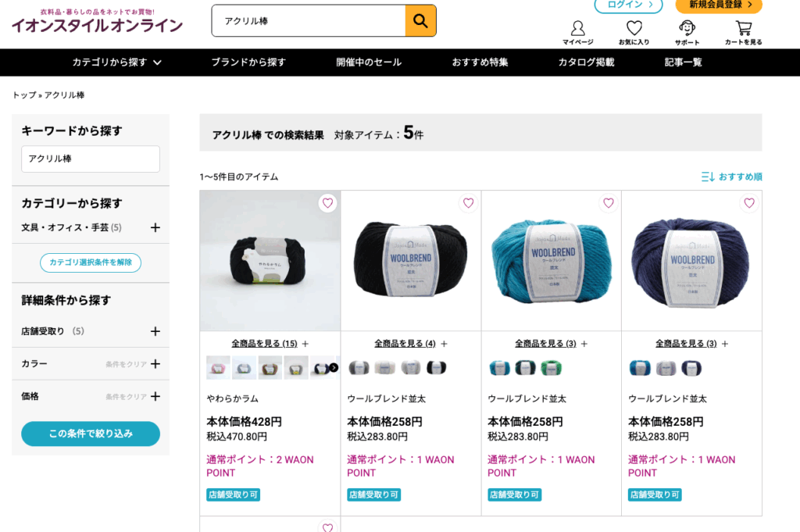Favorite the やわらかラム yarn product
This screenshot has height=532, width=800.
[x=327, y=203]
